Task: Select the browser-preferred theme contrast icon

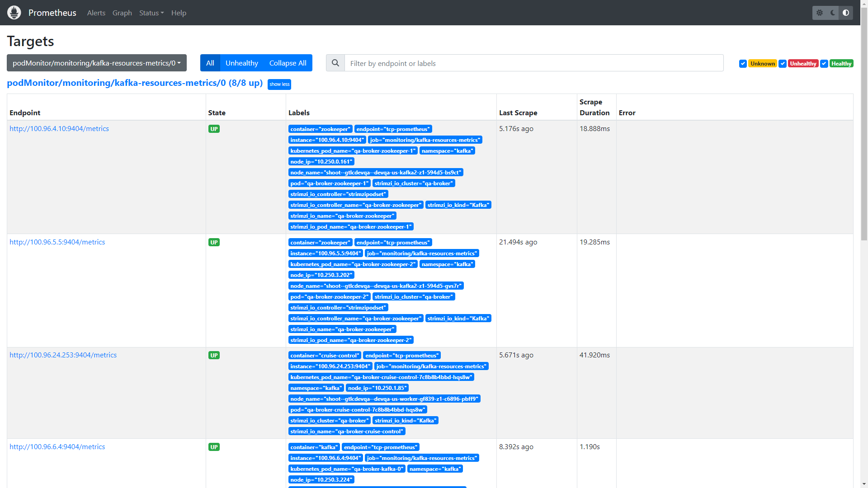Action: [846, 13]
